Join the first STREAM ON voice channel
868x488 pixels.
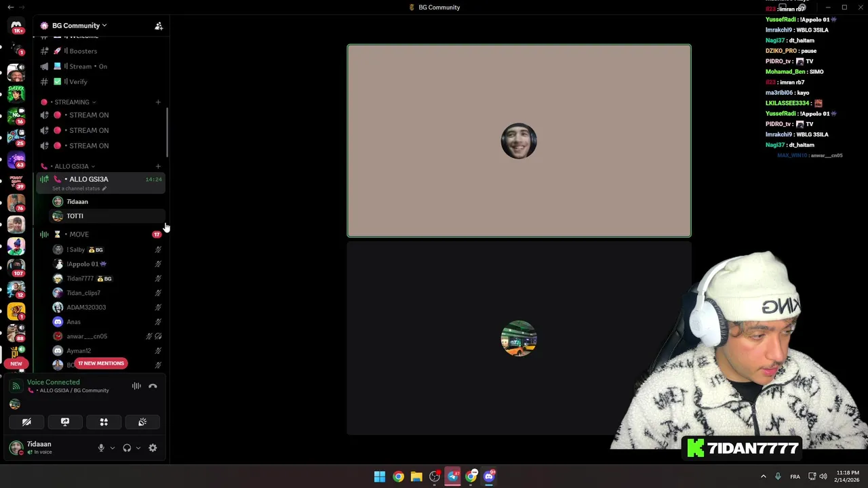pyautogui.click(x=100, y=115)
